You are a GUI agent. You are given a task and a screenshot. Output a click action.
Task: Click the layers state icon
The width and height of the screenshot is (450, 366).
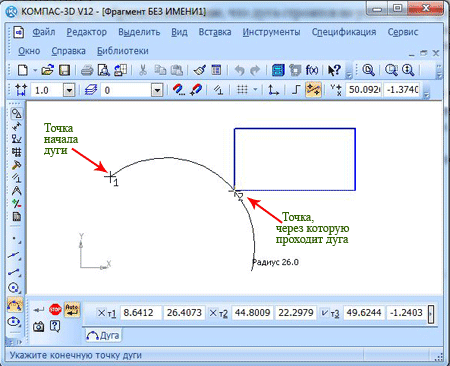pyautogui.click(x=90, y=90)
